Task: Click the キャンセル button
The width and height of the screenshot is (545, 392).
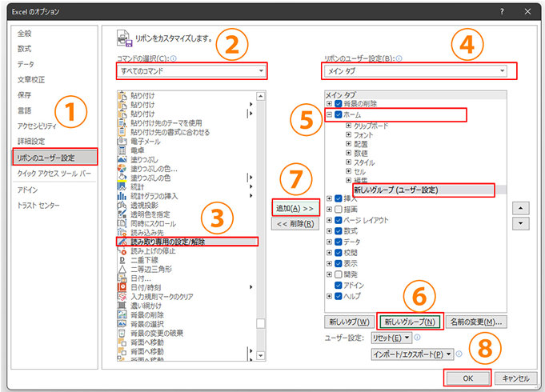Action: pos(516,378)
